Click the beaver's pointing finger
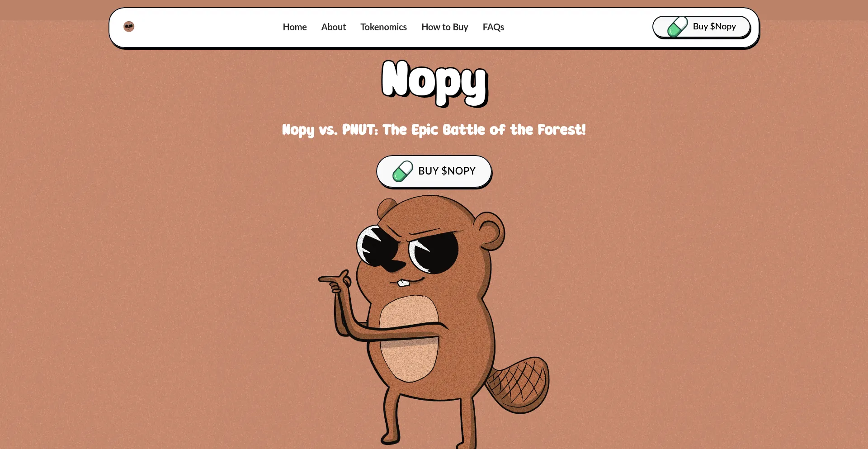Viewport: 868px width, 449px height. (x=333, y=279)
